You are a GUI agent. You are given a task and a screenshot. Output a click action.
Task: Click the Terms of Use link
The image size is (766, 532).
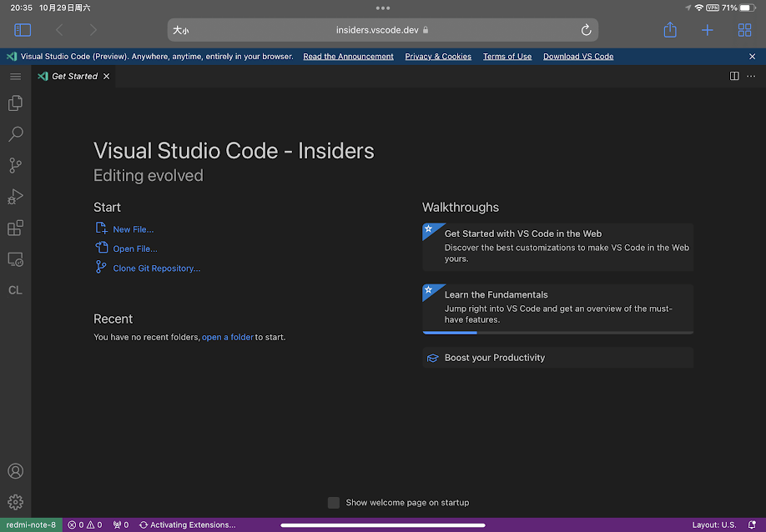click(x=507, y=57)
